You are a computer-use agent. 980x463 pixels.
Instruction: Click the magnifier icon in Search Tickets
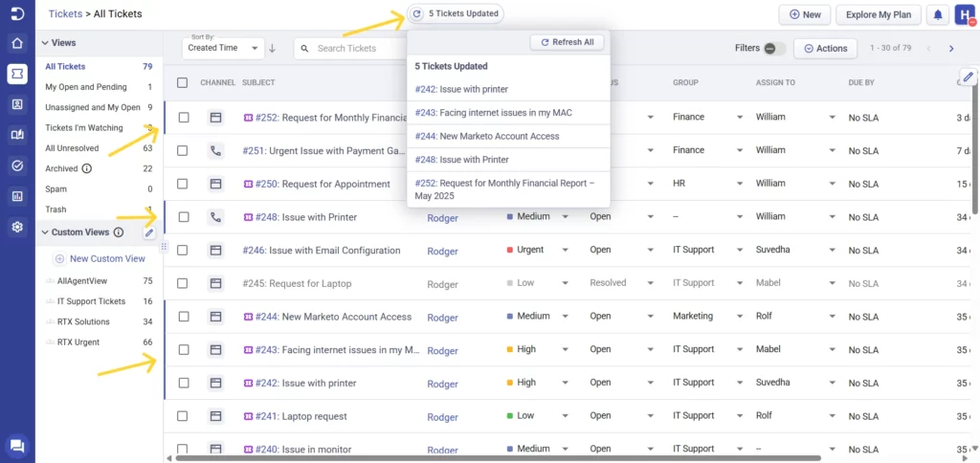[x=305, y=48]
